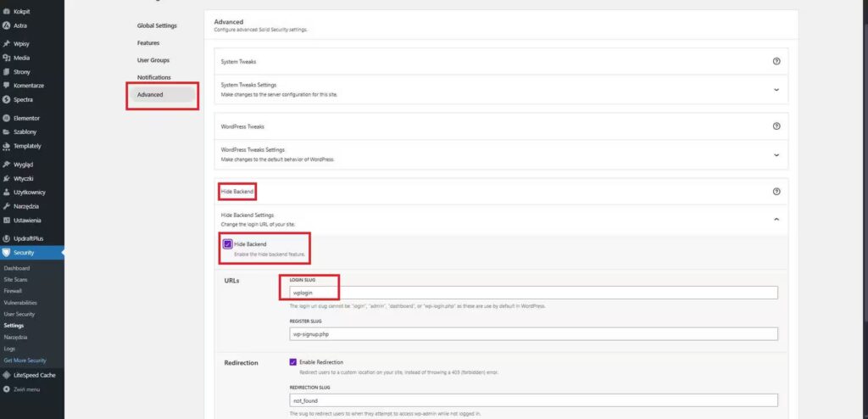The width and height of the screenshot is (868, 419).
Task: Click the Elementor icon in sidebar
Action: tap(7, 118)
